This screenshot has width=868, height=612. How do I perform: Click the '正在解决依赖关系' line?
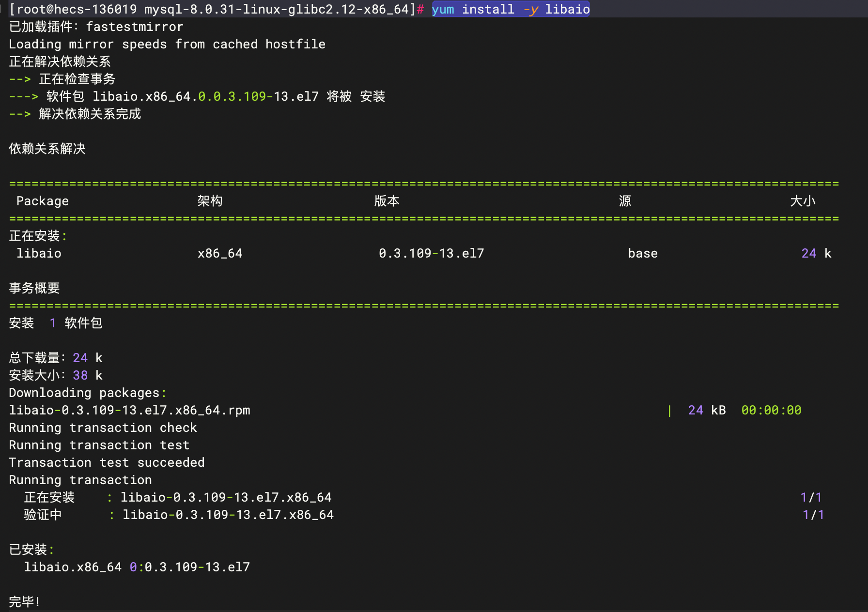60,61
